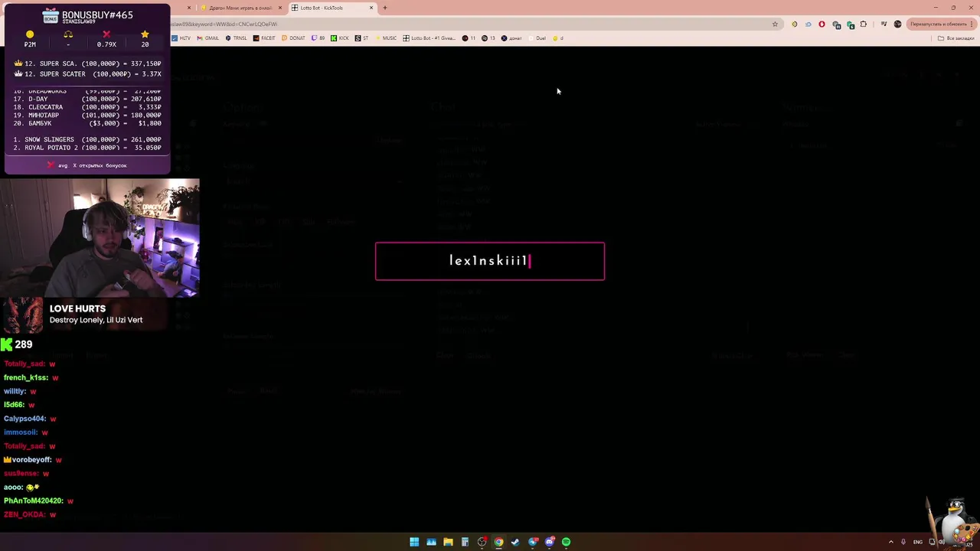This screenshot has height=551, width=980.
Task: Open Steam from the taskbar
Action: (x=515, y=542)
